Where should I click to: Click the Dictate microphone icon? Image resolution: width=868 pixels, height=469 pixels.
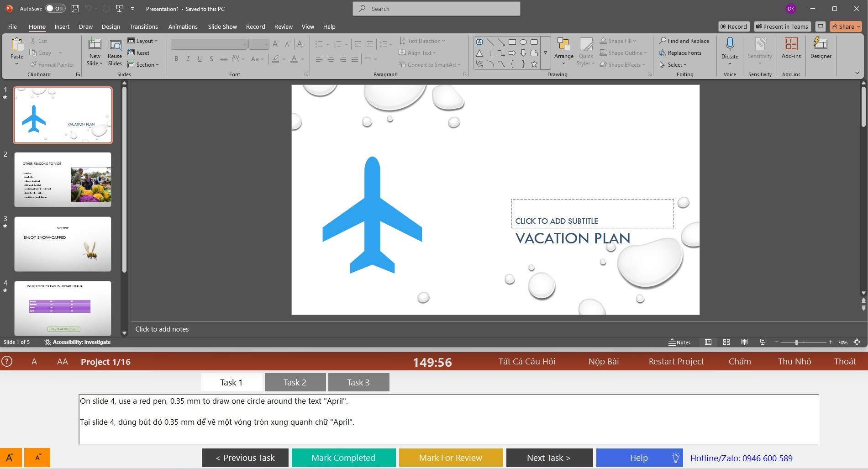tap(730, 44)
